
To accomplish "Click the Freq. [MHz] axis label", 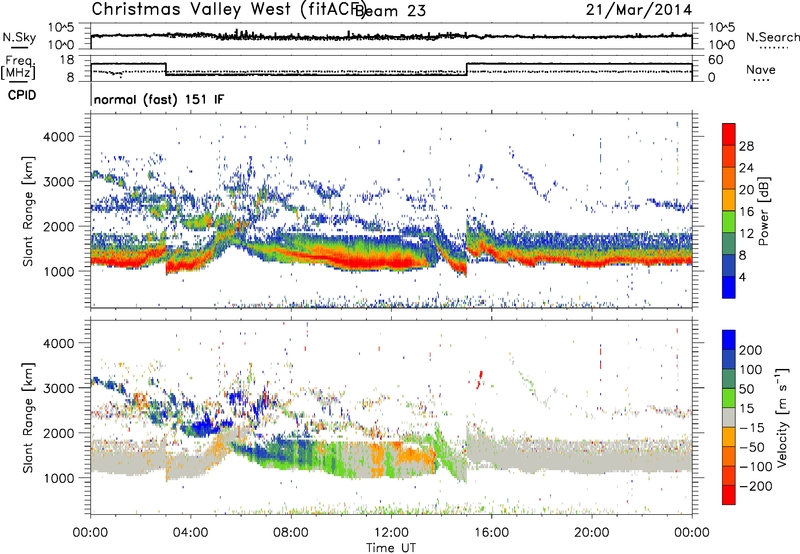I will click(x=18, y=68).
